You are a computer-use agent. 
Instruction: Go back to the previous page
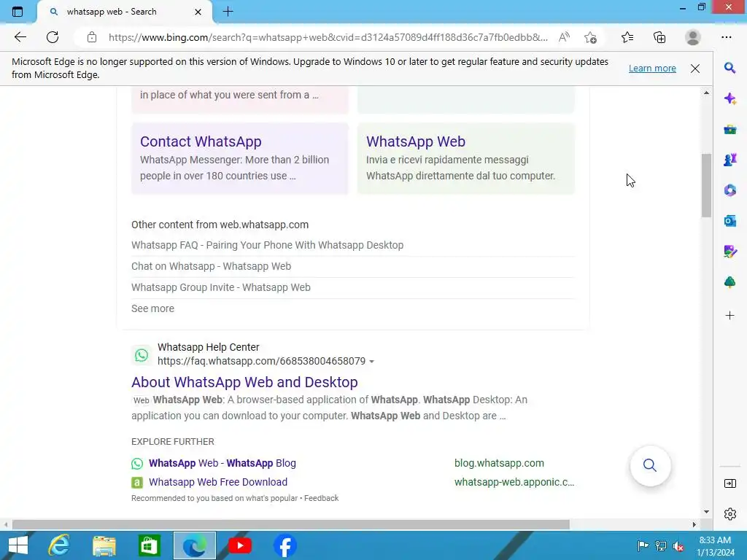(x=20, y=37)
